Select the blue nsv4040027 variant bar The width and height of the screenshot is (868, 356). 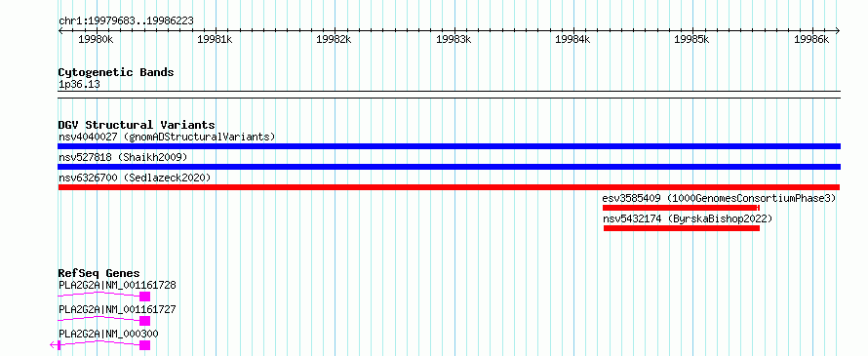(x=449, y=146)
